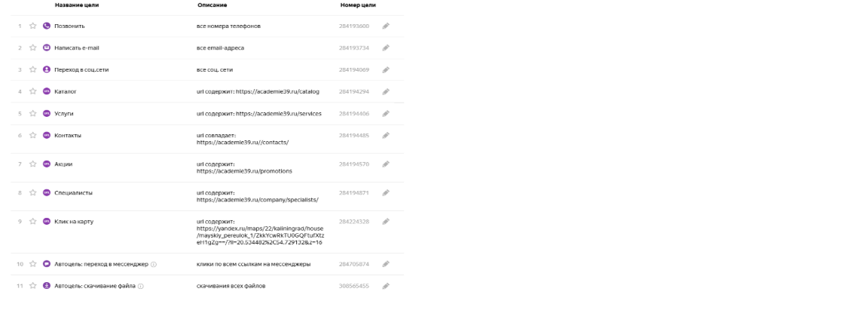
Task: Show info tooltip for Автоцель: скачивание файла
Action: (x=141, y=286)
